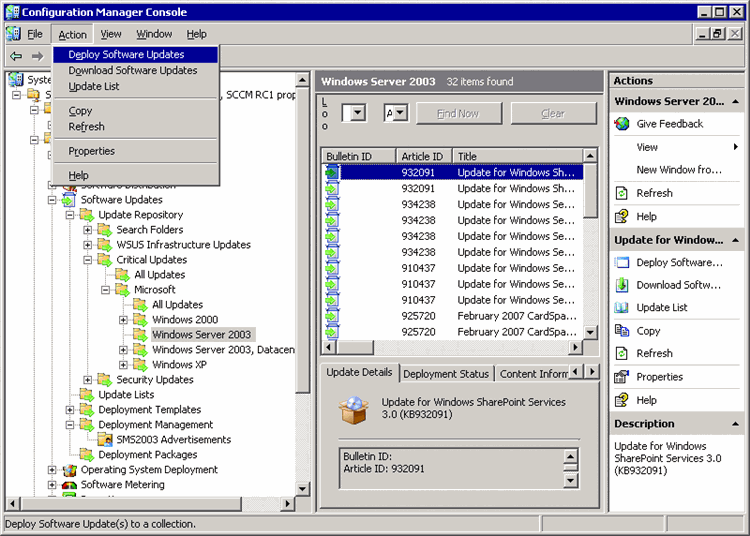Click the Help icon under Update for Window... actions

point(622,400)
